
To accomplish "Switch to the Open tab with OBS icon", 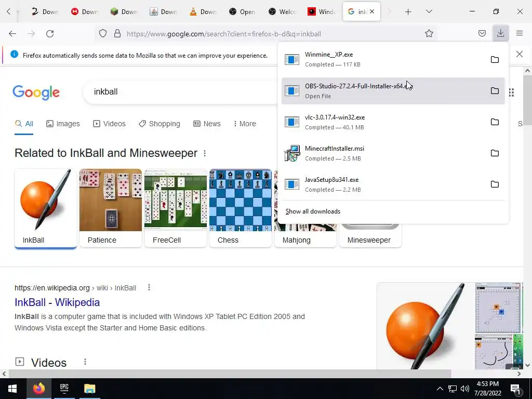I will click(x=243, y=11).
